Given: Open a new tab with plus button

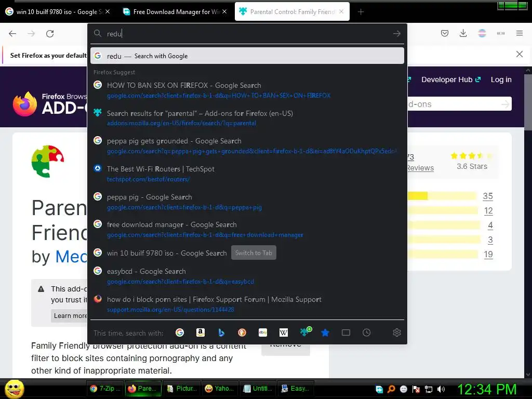Looking at the screenshot, I should click(361, 12).
